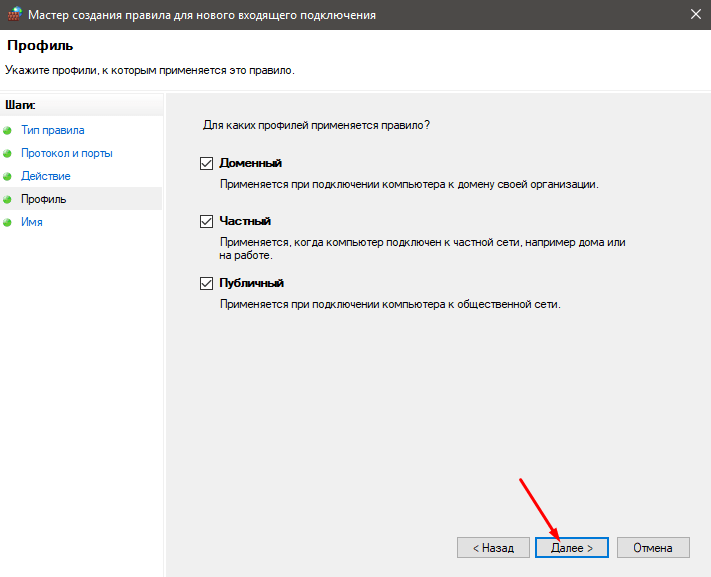Click the Далее button
Viewport: 711px width, 577px height.
click(x=572, y=548)
